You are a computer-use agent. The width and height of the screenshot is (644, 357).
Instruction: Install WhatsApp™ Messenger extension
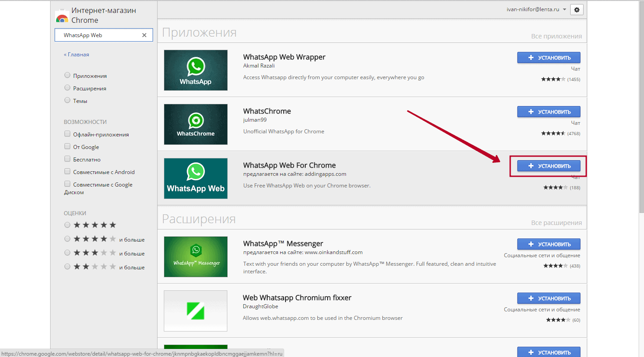[x=549, y=244]
